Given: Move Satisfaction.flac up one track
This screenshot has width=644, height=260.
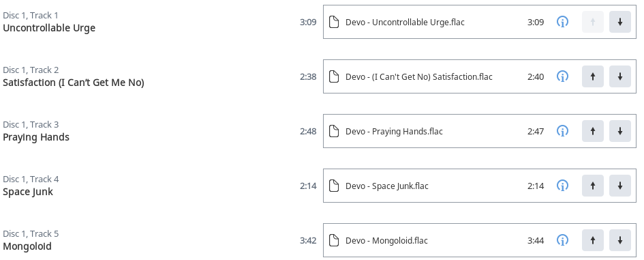Looking at the screenshot, I should tap(593, 76).
